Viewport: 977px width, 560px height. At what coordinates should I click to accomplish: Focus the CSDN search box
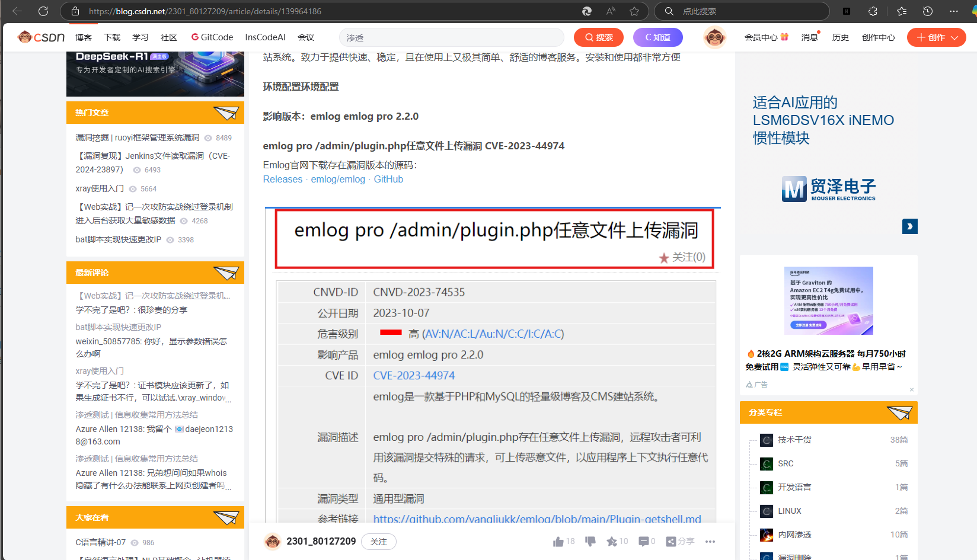click(451, 37)
